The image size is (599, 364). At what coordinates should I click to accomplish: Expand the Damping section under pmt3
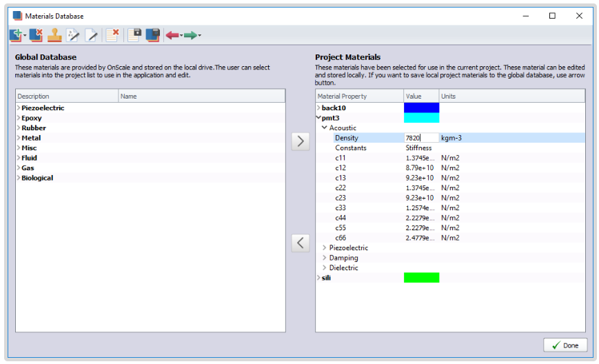(325, 257)
